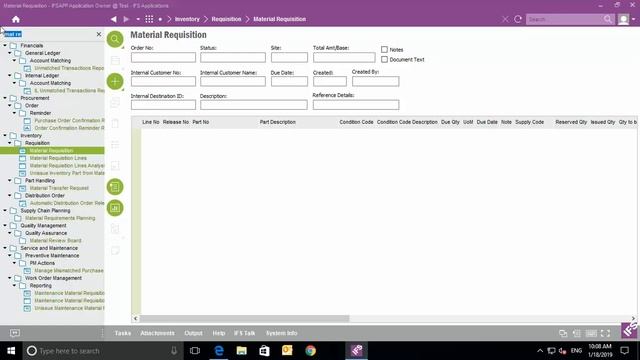Image resolution: width=640 pixels, height=360 pixels.
Task: Toggle fullscreen icon in bottom bar
Action: (606, 333)
